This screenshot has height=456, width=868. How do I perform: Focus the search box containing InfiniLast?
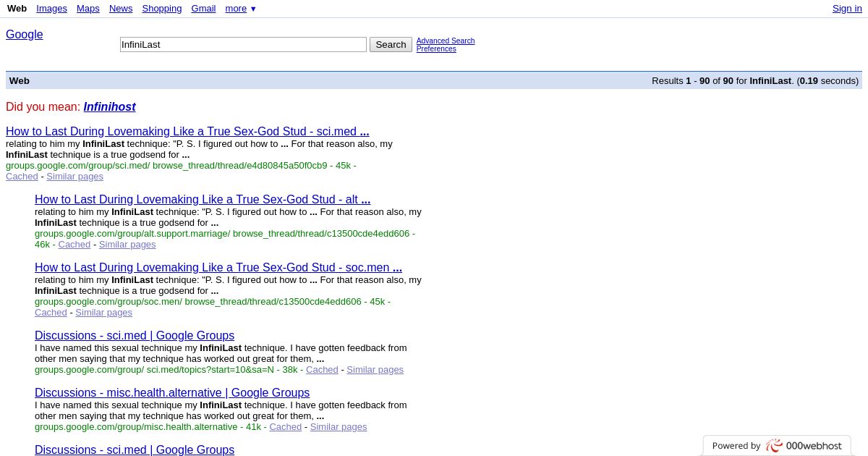coord(243,45)
